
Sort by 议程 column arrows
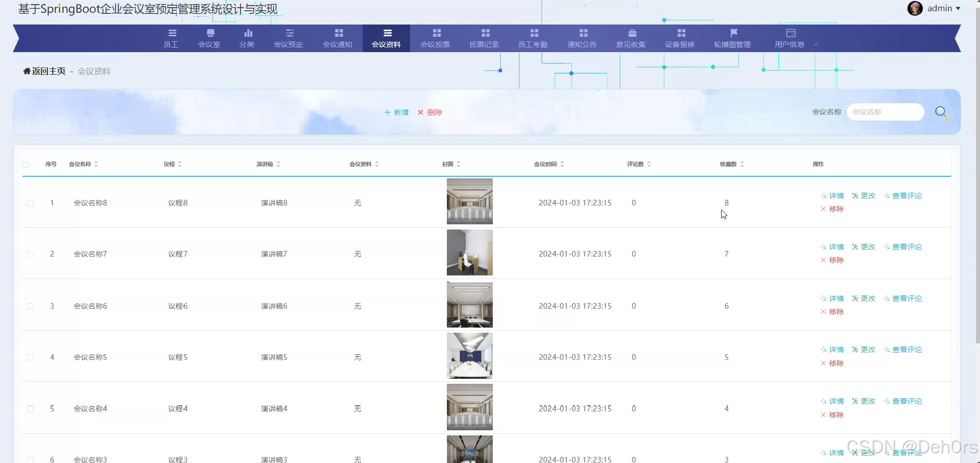(180, 164)
